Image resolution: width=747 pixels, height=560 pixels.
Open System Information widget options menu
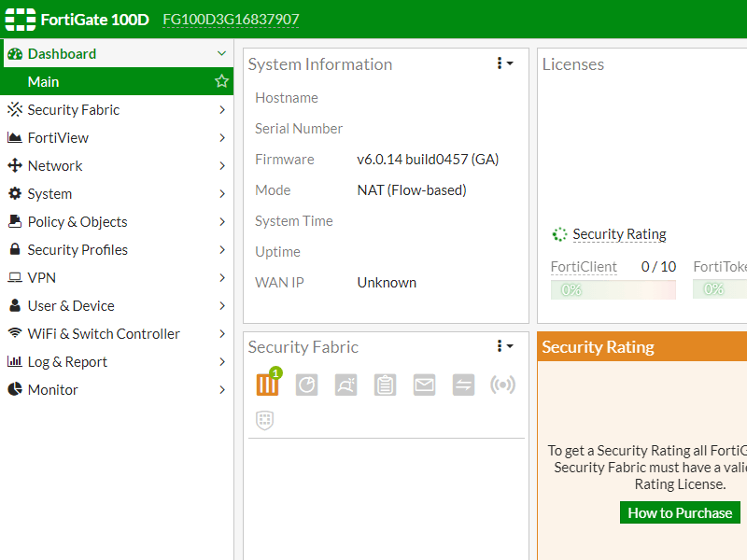[x=504, y=63]
